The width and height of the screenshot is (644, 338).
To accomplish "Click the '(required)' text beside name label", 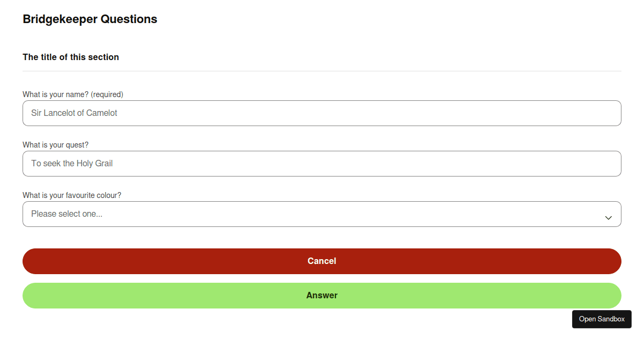I will 107,94.
